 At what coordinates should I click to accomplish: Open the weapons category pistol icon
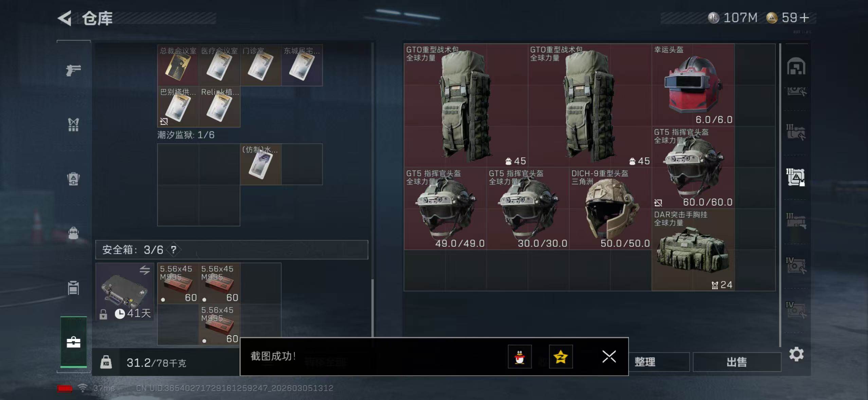pos(73,70)
